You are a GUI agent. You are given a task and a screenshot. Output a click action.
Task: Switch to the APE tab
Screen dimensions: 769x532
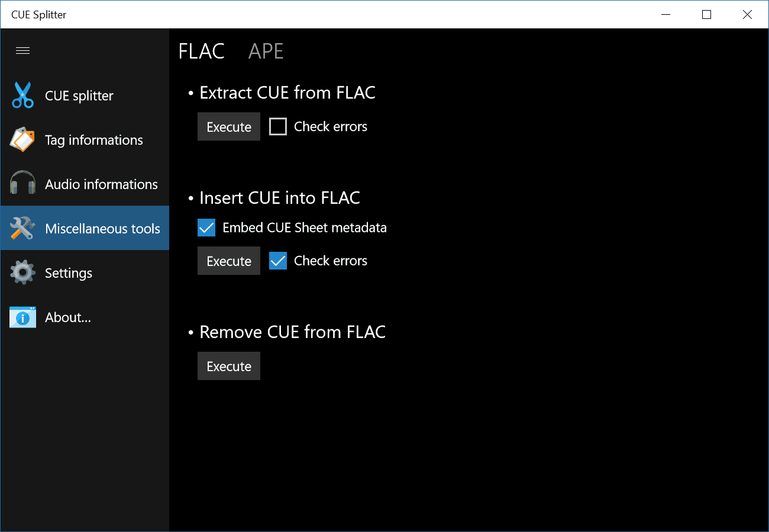(x=266, y=51)
